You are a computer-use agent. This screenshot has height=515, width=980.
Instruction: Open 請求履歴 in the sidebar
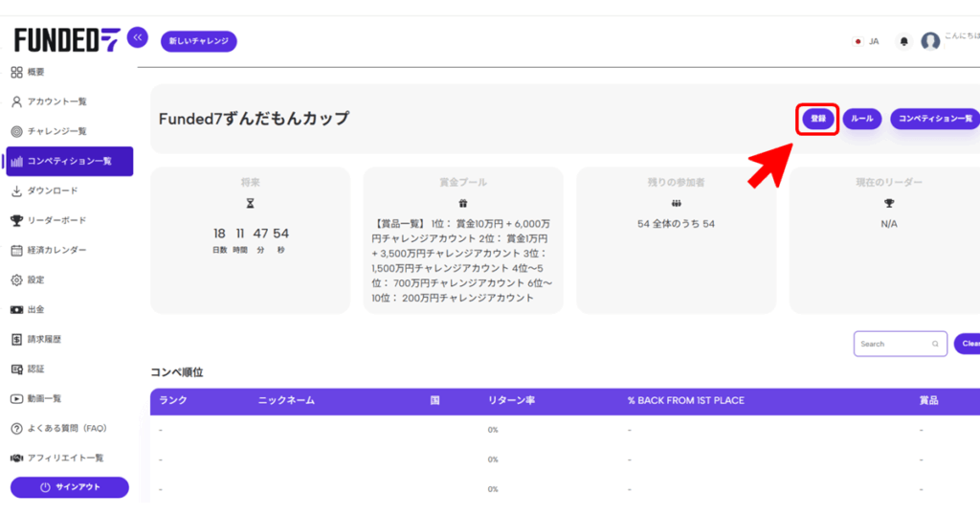[x=44, y=340]
